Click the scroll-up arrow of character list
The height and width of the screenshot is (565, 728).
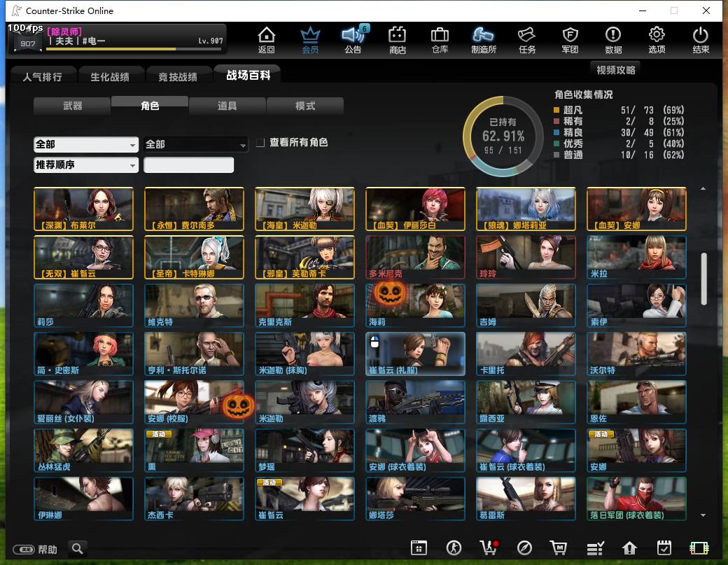click(x=703, y=188)
